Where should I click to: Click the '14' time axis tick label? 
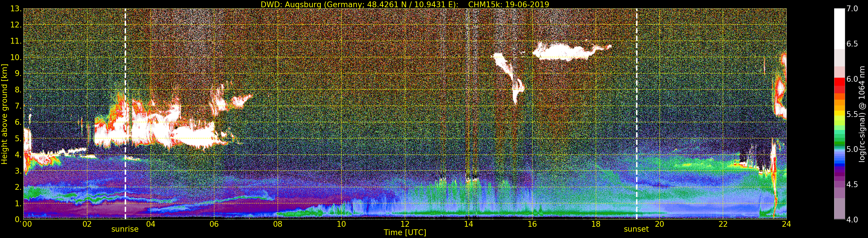pyautogui.click(x=468, y=224)
